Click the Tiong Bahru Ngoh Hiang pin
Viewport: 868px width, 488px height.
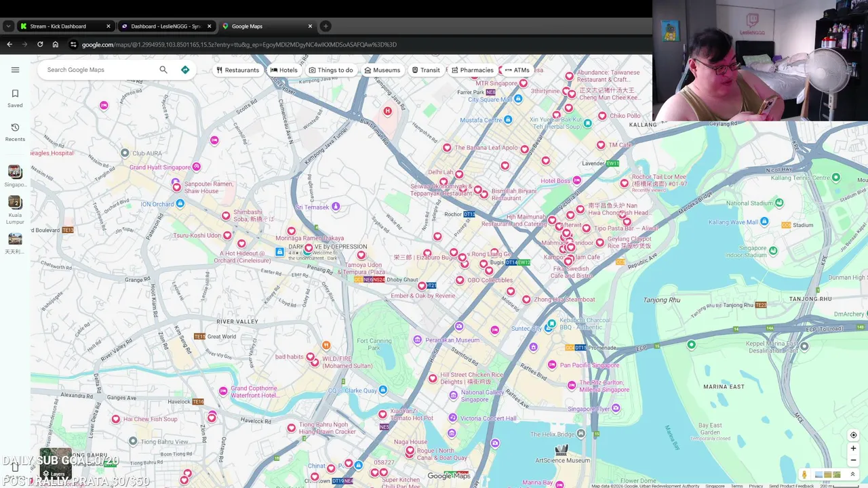click(x=292, y=428)
